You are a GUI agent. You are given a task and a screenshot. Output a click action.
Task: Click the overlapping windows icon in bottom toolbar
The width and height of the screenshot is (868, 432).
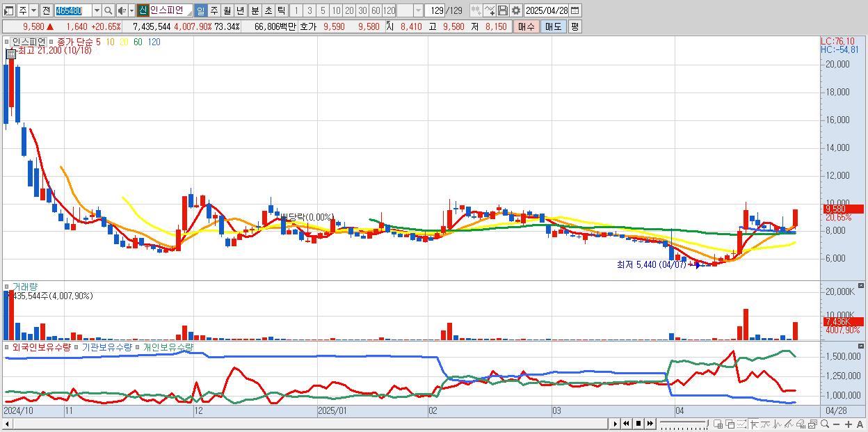click(730, 424)
